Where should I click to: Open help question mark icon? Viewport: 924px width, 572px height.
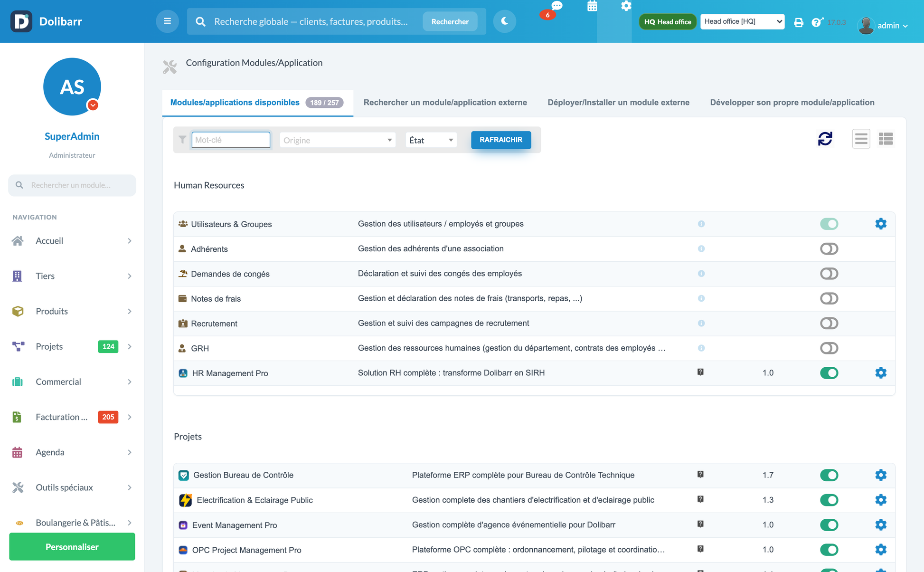coord(816,22)
